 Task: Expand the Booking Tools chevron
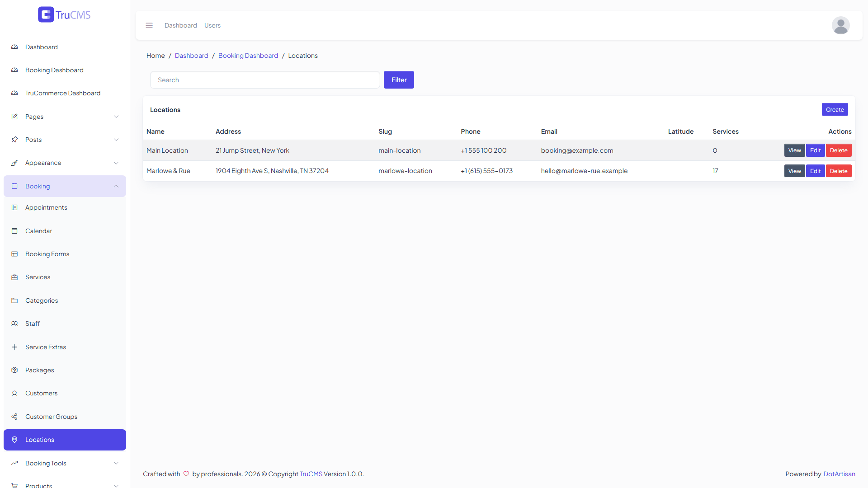pos(116,463)
